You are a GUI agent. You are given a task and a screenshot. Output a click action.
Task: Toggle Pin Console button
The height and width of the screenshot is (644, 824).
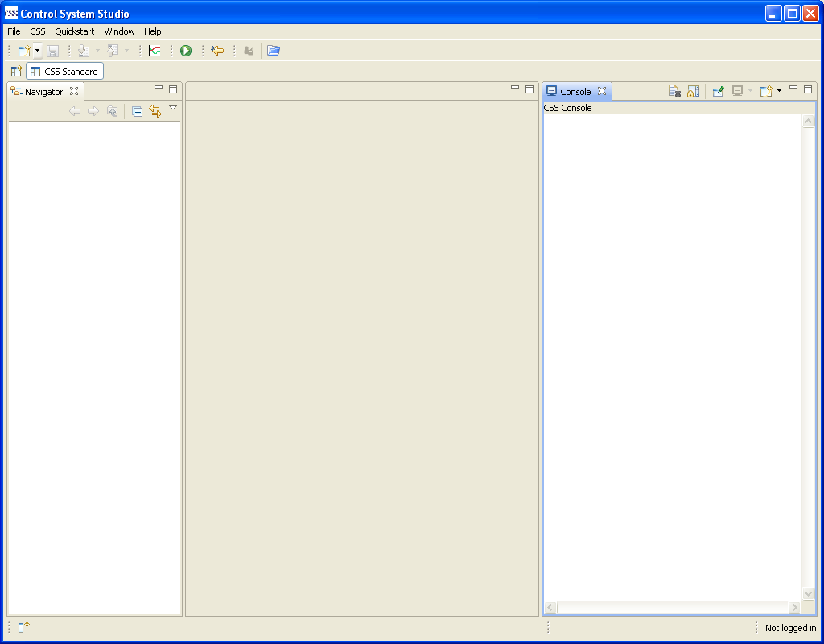coord(718,92)
